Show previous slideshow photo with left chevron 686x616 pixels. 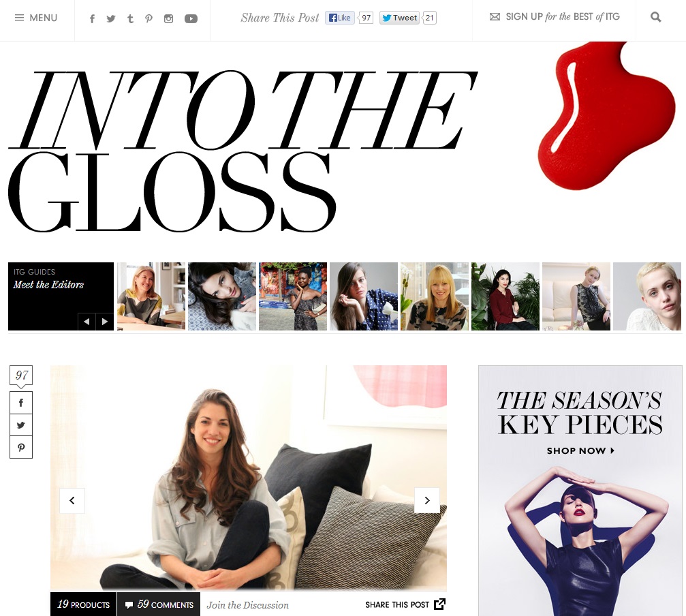pos(72,500)
